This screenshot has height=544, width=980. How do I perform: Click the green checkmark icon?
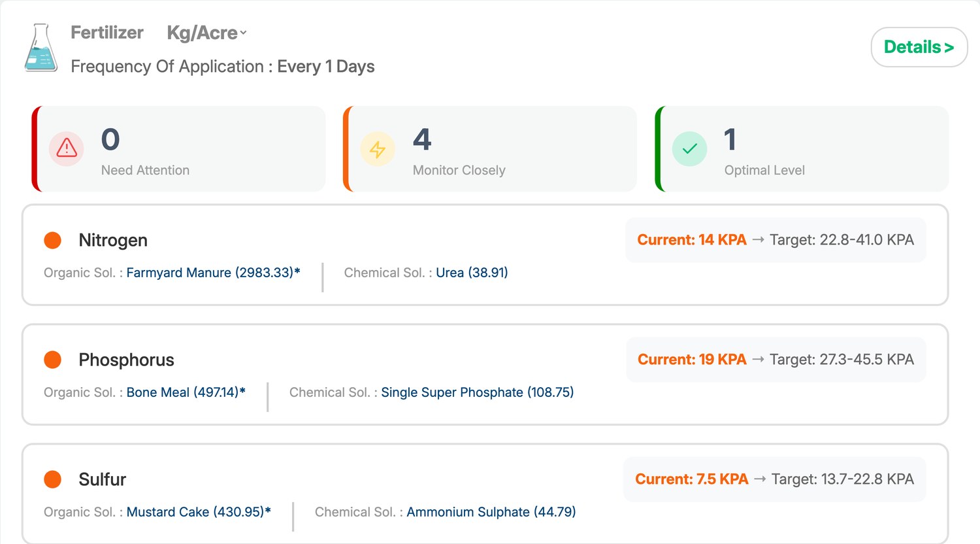click(x=690, y=149)
